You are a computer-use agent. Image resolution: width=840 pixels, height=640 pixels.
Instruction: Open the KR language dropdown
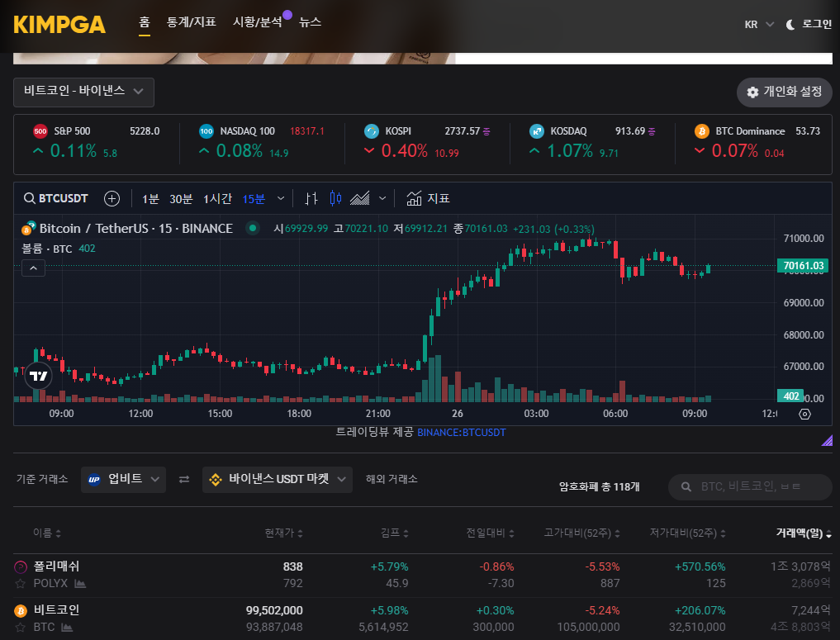[759, 24]
